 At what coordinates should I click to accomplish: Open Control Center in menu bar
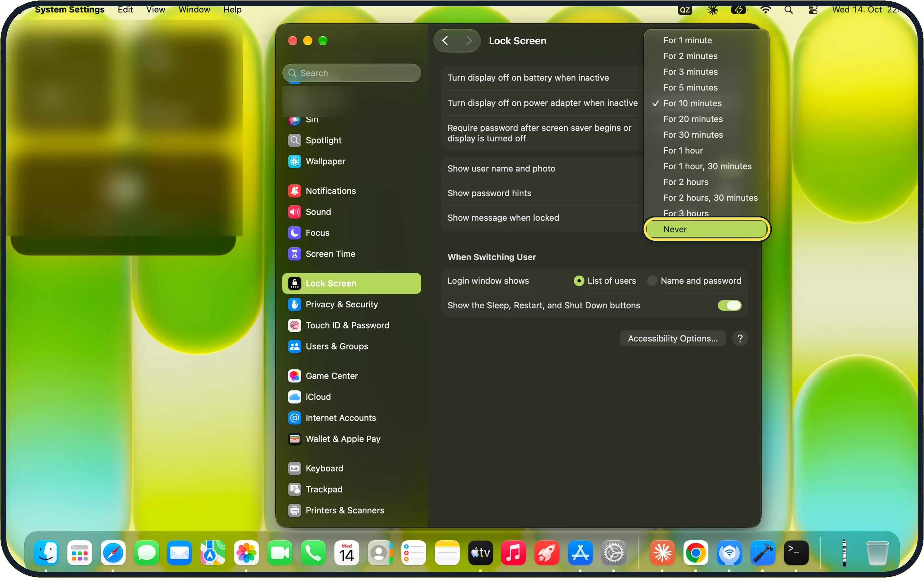point(813,10)
